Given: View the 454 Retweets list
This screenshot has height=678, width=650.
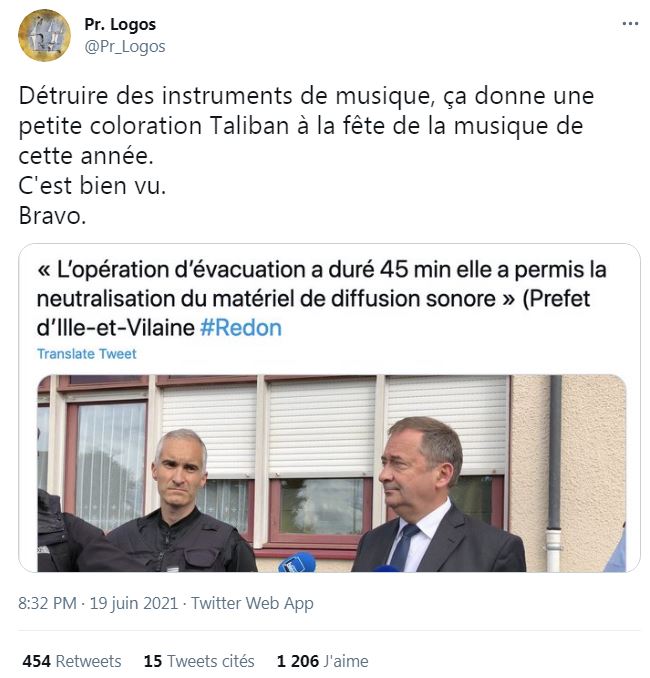Looking at the screenshot, I should point(72,661).
